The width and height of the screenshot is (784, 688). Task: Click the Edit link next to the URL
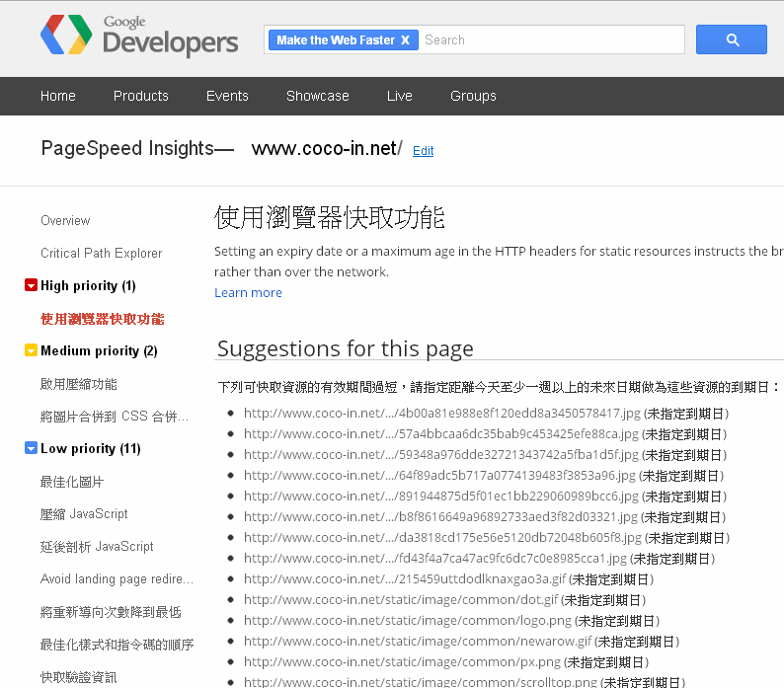[423, 150]
